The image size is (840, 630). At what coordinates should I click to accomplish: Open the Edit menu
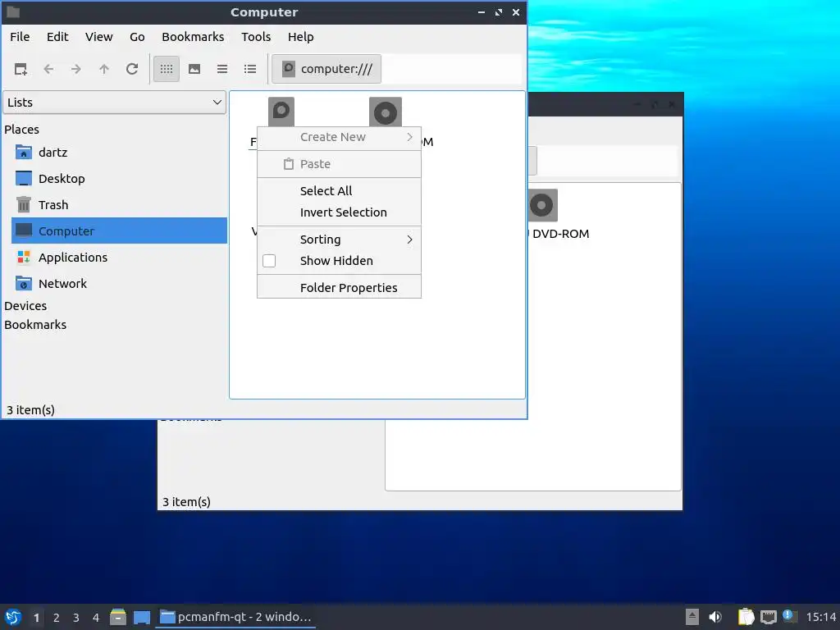(57, 37)
